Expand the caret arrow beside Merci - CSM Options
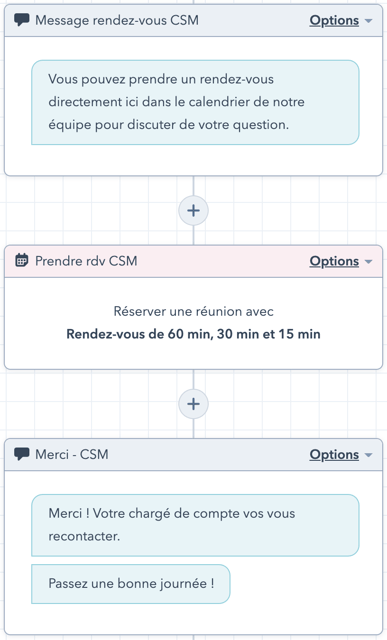The image size is (387, 640). point(369,455)
